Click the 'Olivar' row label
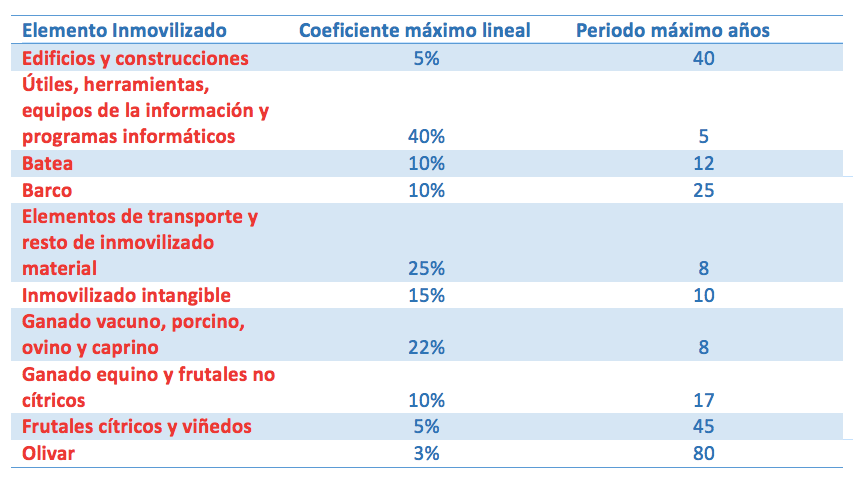The height and width of the screenshot is (478, 853). tap(49, 453)
